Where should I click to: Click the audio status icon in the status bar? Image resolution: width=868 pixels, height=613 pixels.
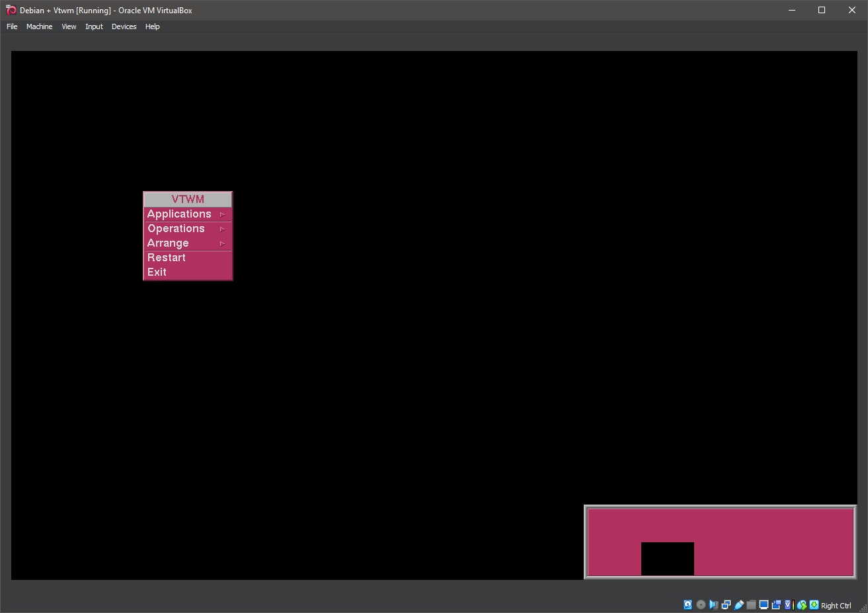point(713,604)
